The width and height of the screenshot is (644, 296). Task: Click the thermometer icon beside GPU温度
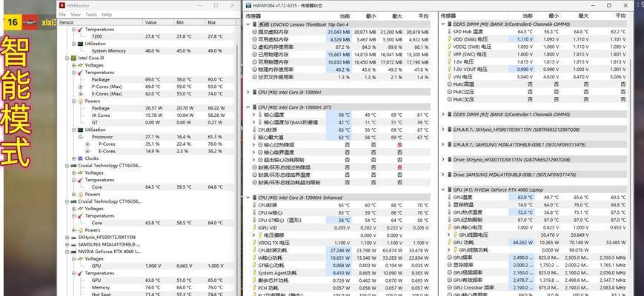click(449, 197)
